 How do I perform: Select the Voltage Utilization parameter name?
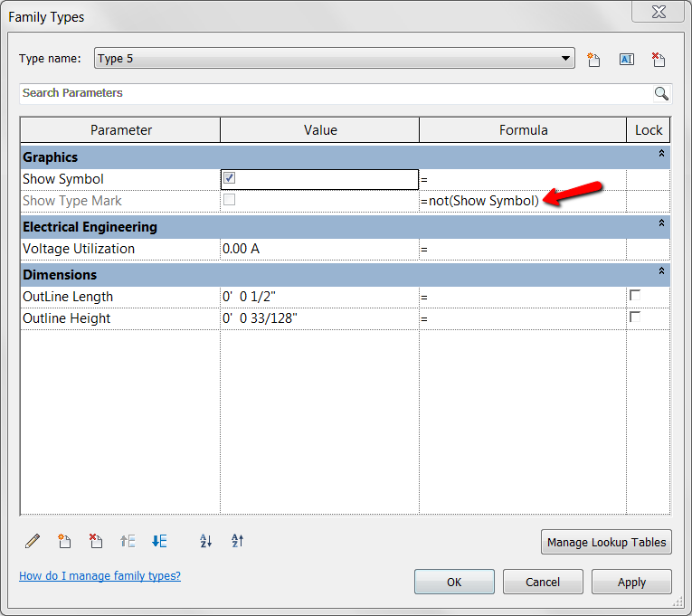click(79, 249)
